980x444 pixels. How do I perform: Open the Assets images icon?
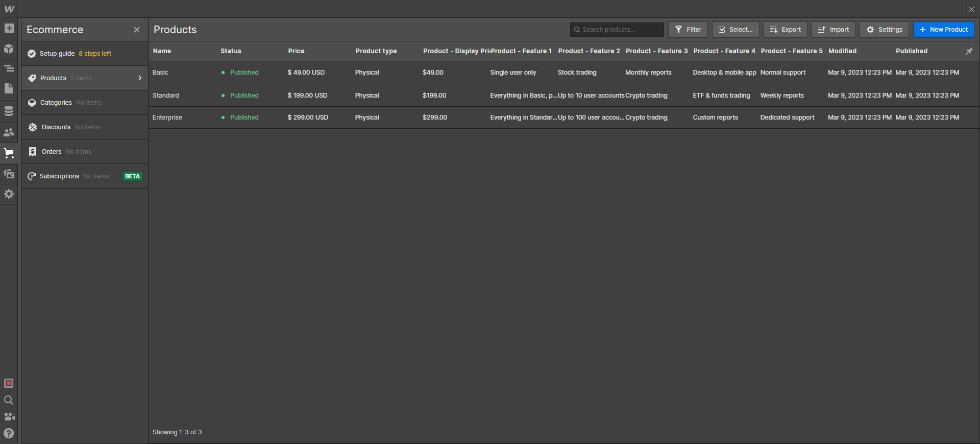[x=9, y=174]
